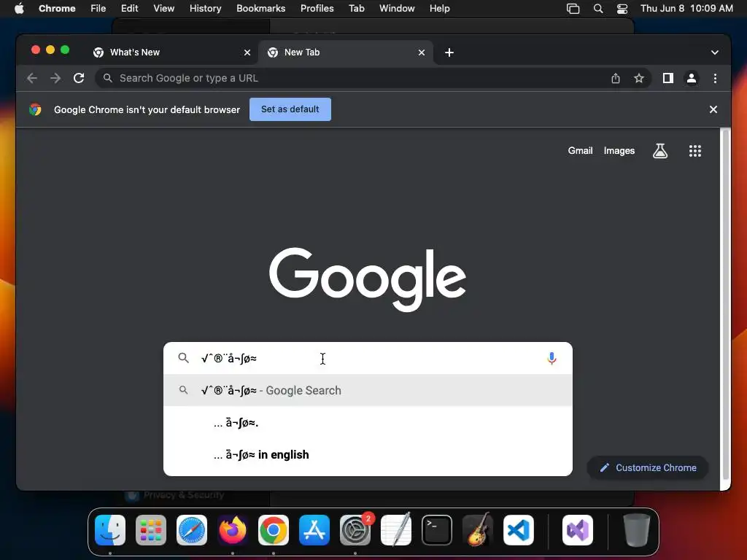Click the share icon in address bar
This screenshot has width=747, height=560.
click(616, 78)
